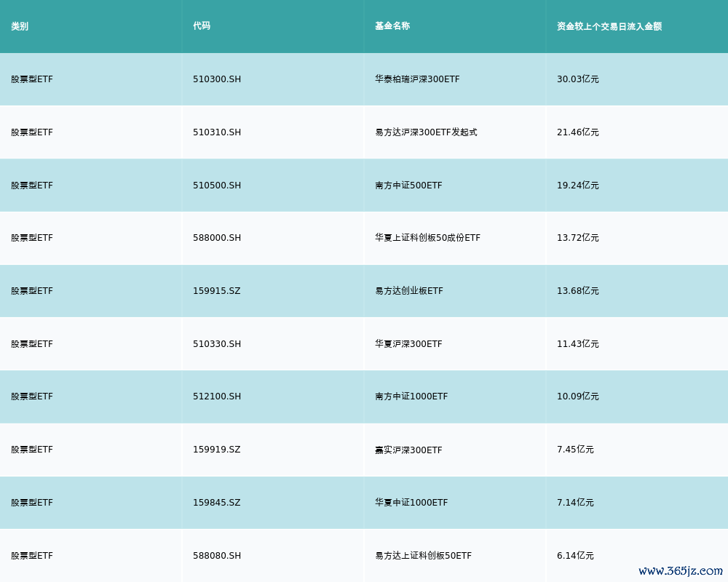Click fund name 易方达创业板ETF

408,291
